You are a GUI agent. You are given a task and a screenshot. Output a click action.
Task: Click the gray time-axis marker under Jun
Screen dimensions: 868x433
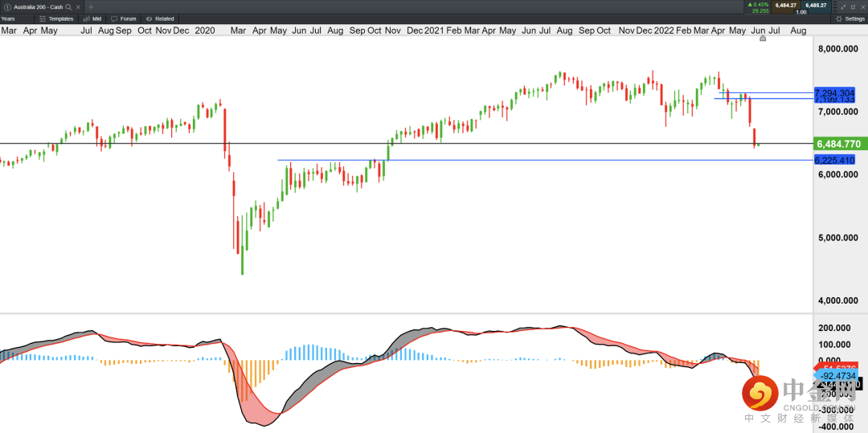pos(762,38)
